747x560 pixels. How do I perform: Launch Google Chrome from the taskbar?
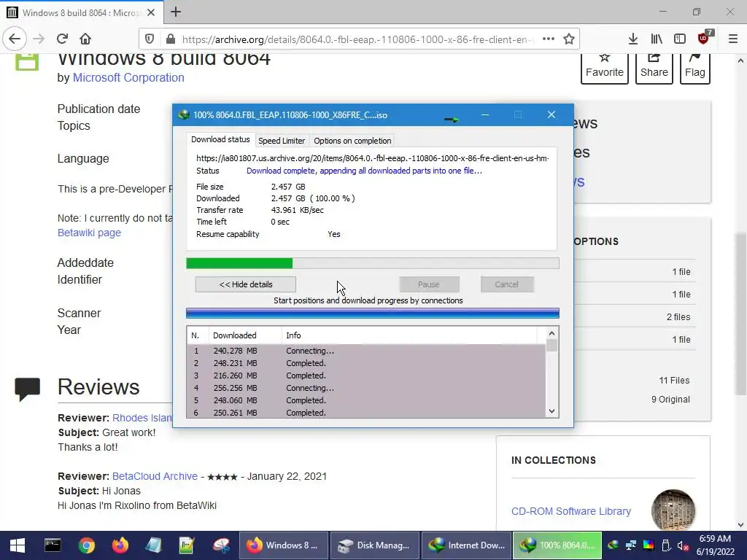click(x=87, y=545)
